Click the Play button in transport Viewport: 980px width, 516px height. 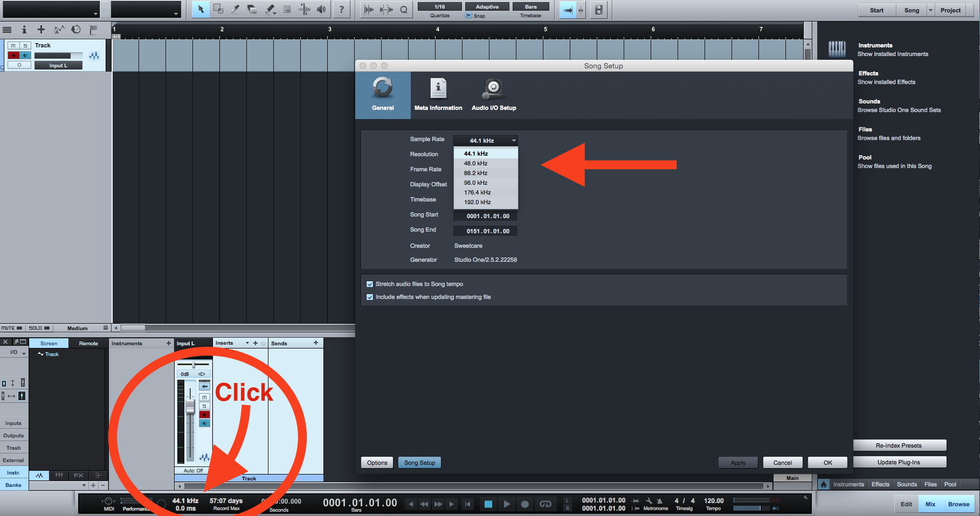click(507, 504)
